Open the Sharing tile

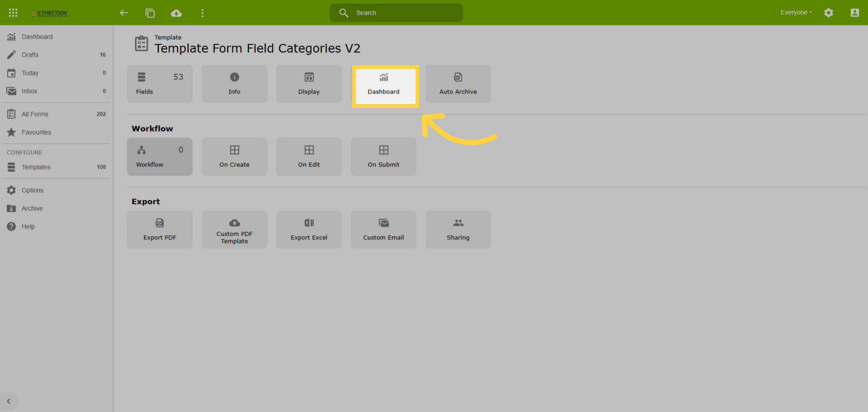pyautogui.click(x=458, y=230)
